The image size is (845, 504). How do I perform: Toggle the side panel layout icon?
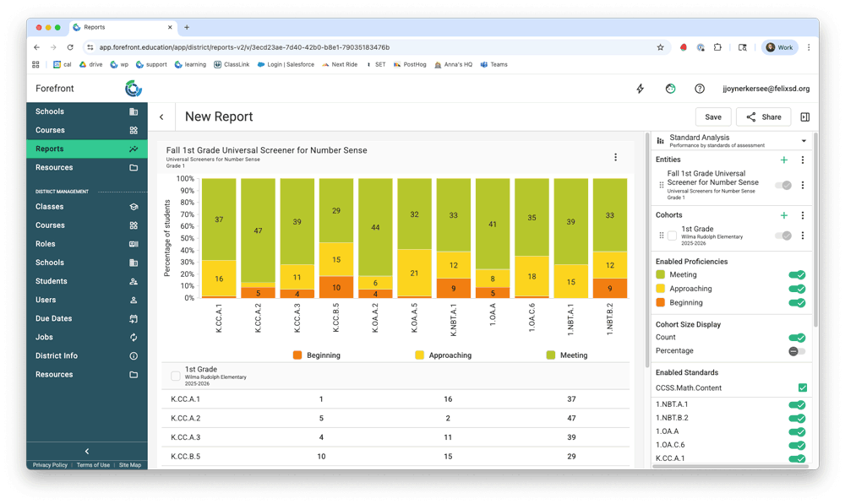[804, 117]
